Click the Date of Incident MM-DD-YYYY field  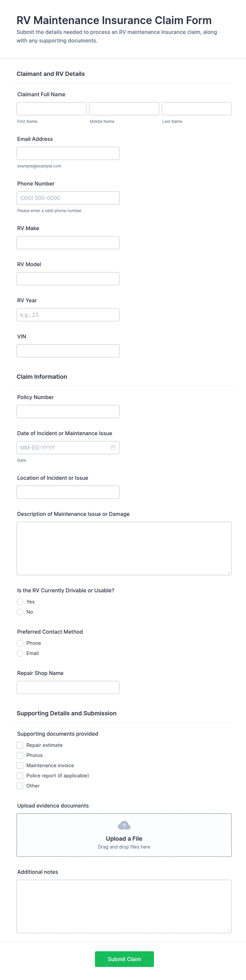pyautogui.click(x=68, y=447)
